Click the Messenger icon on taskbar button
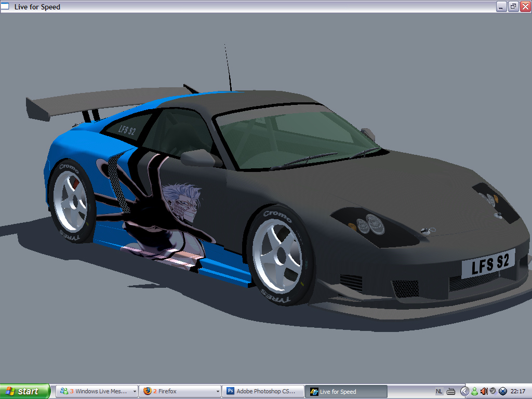 tap(64, 391)
